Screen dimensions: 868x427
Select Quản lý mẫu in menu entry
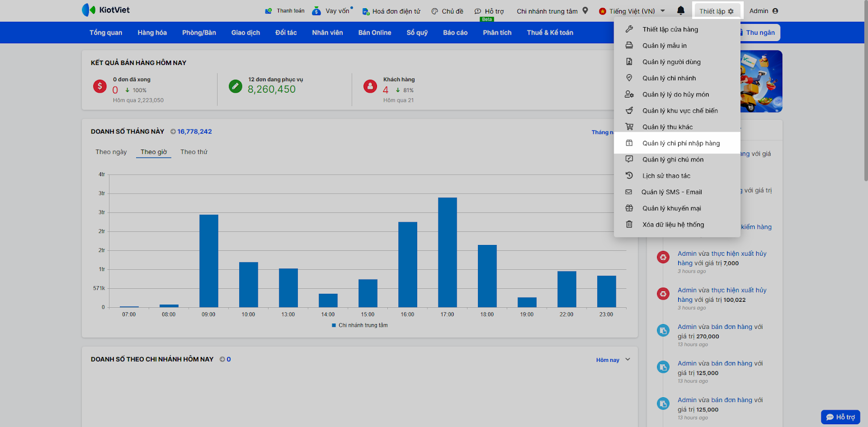click(677, 46)
